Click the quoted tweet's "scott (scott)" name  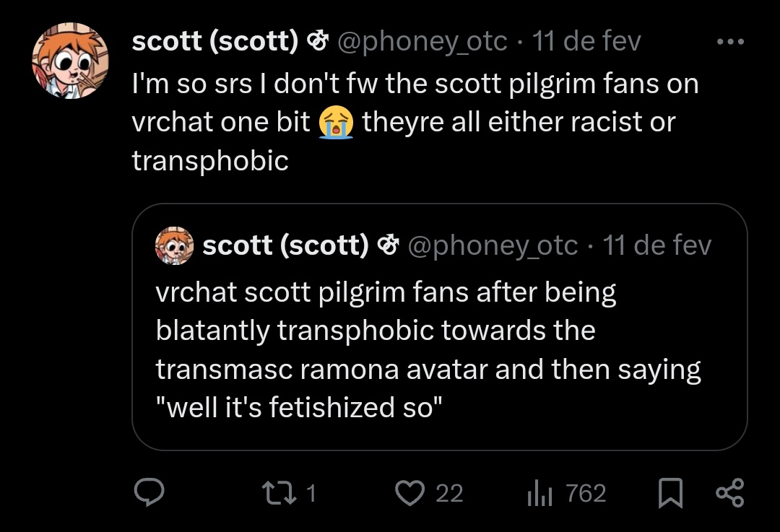[285, 245]
